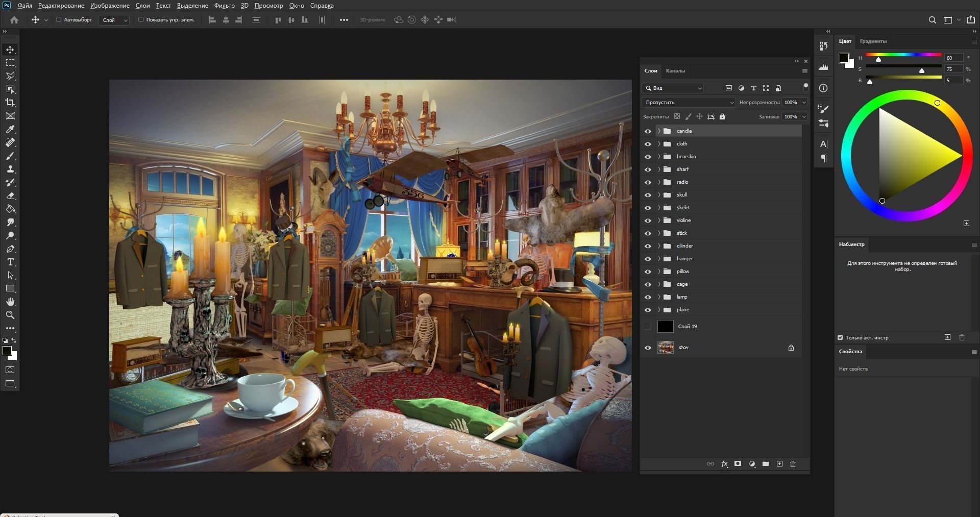Image resolution: width=980 pixels, height=517 pixels.
Task: Switch to the Каналы tab
Action: pos(675,71)
